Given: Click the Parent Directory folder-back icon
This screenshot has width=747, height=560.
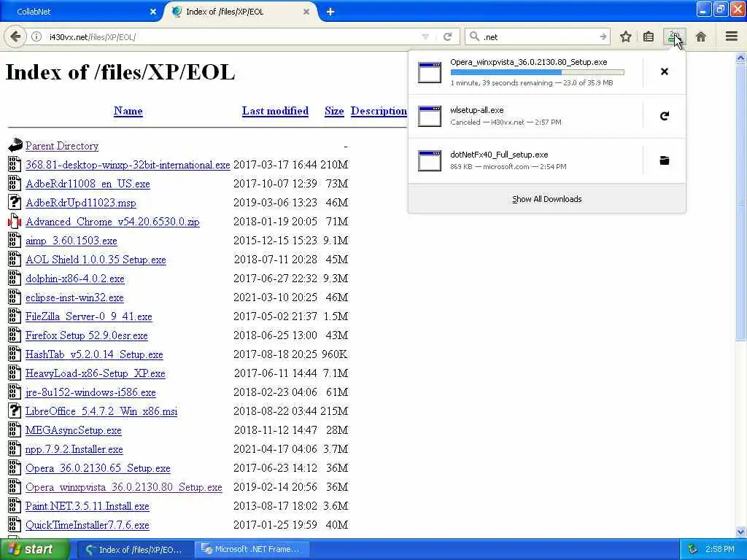Looking at the screenshot, I should [x=15, y=145].
